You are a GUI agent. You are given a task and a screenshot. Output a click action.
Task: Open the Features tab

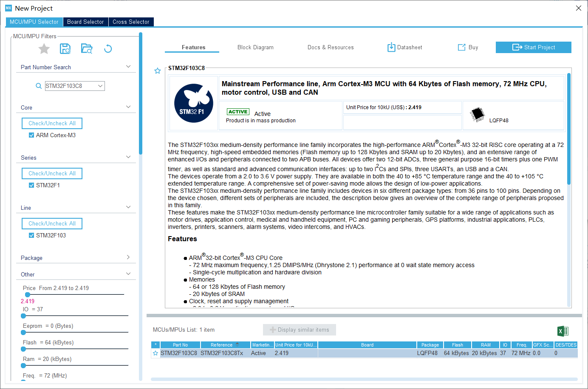(194, 48)
